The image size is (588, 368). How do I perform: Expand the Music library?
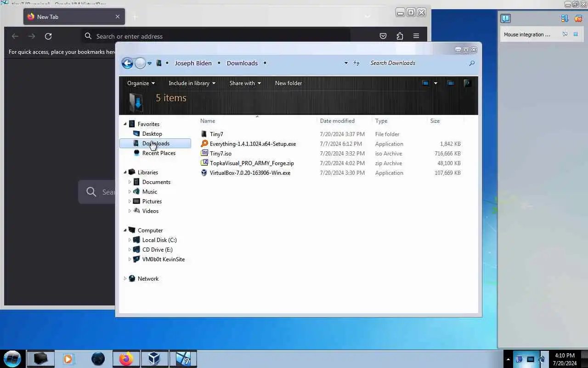click(x=130, y=192)
